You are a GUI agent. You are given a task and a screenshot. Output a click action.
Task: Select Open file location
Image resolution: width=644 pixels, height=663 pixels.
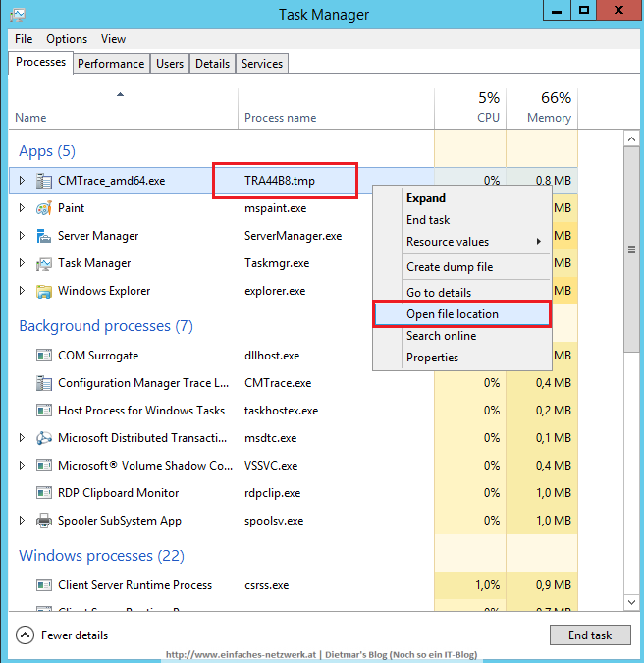[x=462, y=314]
